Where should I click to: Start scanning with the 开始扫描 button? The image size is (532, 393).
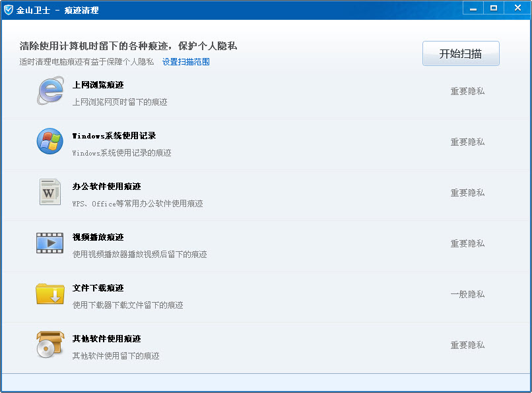point(461,53)
